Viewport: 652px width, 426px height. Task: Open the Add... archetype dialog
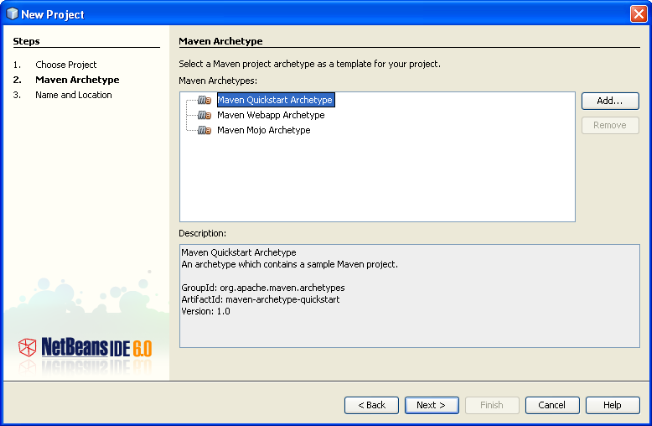click(610, 101)
